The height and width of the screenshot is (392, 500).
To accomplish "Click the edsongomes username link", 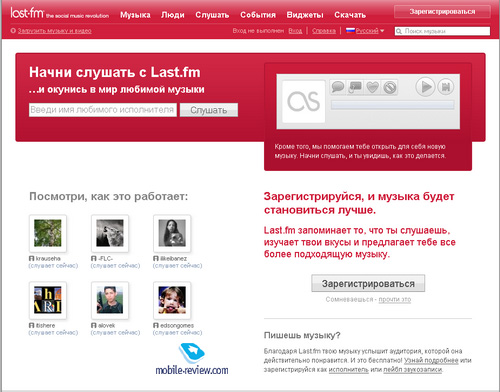I will [x=177, y=325].
